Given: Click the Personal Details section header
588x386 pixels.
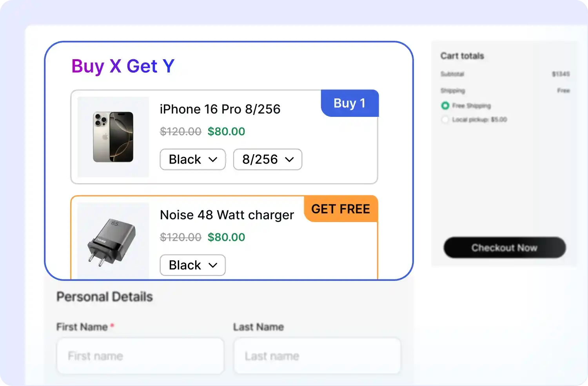Looking at the screenshot, I should [105, 297].
